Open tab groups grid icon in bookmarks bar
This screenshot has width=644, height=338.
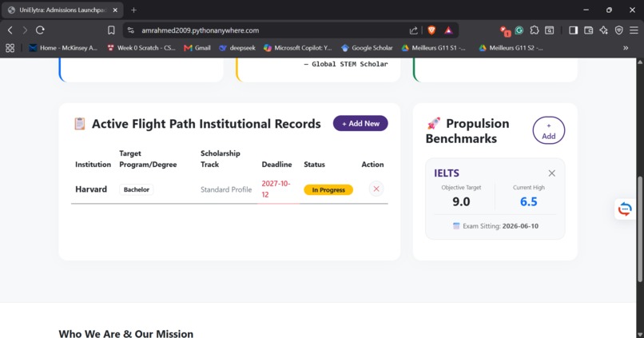tap(10, 48)
